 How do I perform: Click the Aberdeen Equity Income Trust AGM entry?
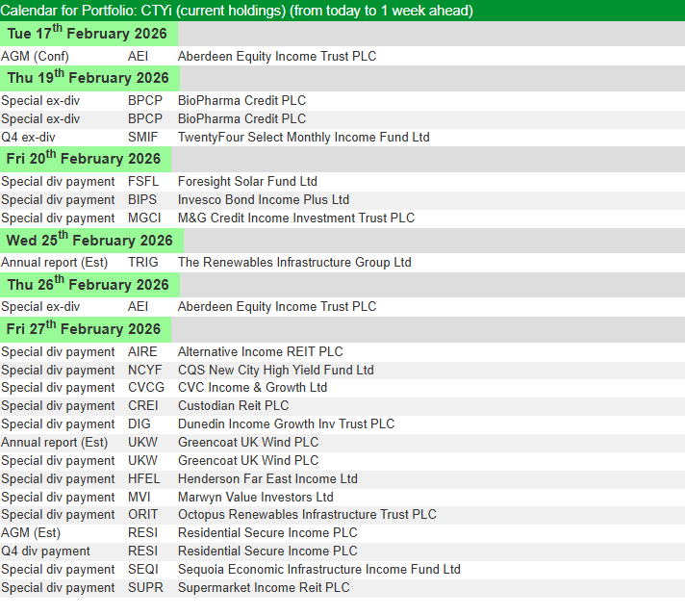276,57
